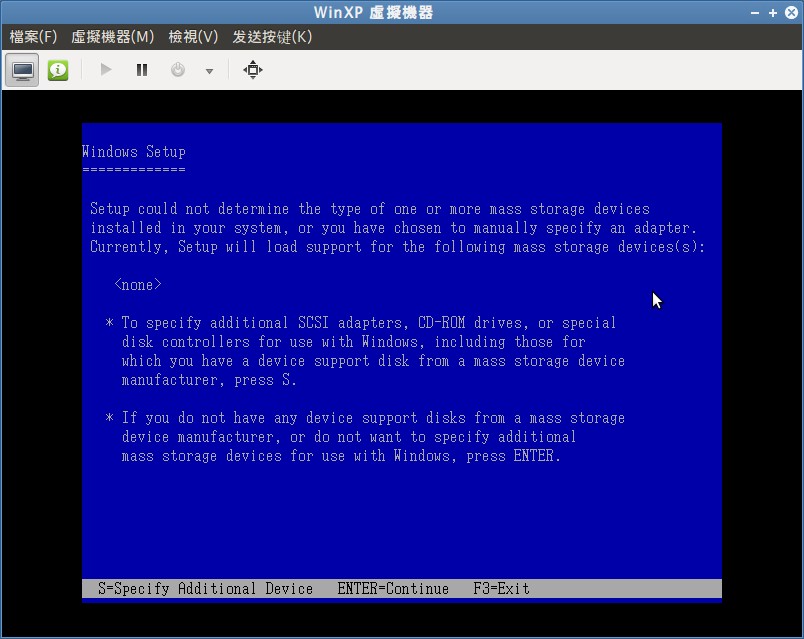Pause the virtual machine with pause icon
The image size is (804, 639).
point(141,69)
